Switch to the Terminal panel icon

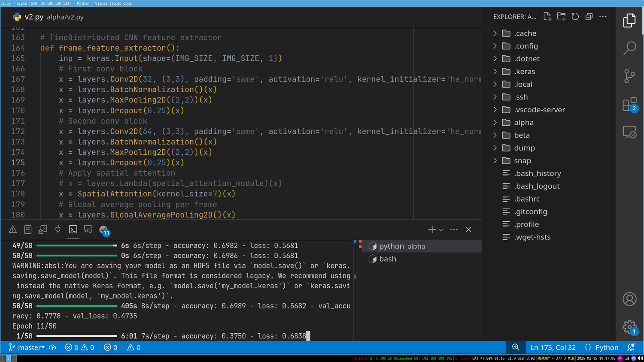[73, 229]
